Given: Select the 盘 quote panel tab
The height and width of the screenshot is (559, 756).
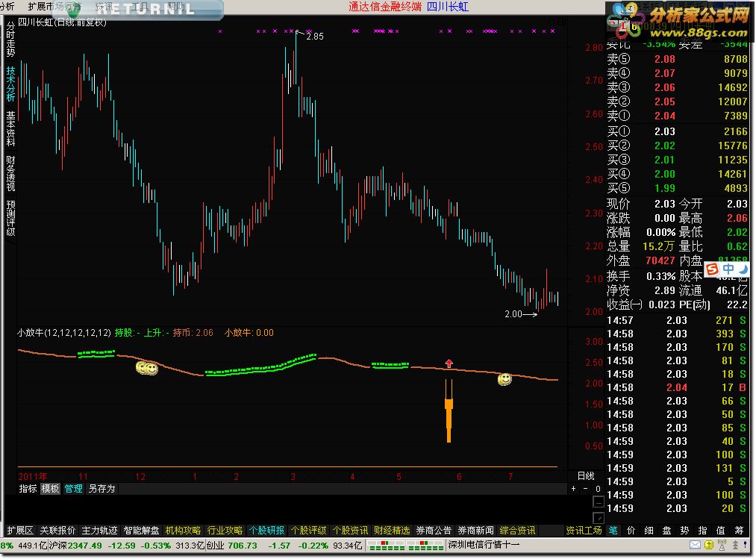Looking at the screenshot, I should pos(666,531).
